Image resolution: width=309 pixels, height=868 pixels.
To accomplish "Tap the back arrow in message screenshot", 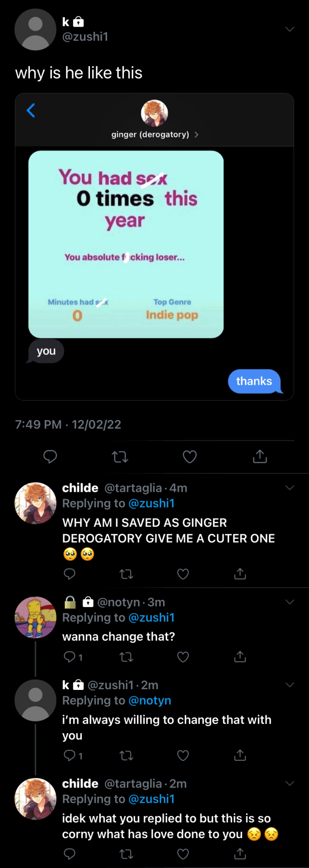I will [x=31, y=110].
